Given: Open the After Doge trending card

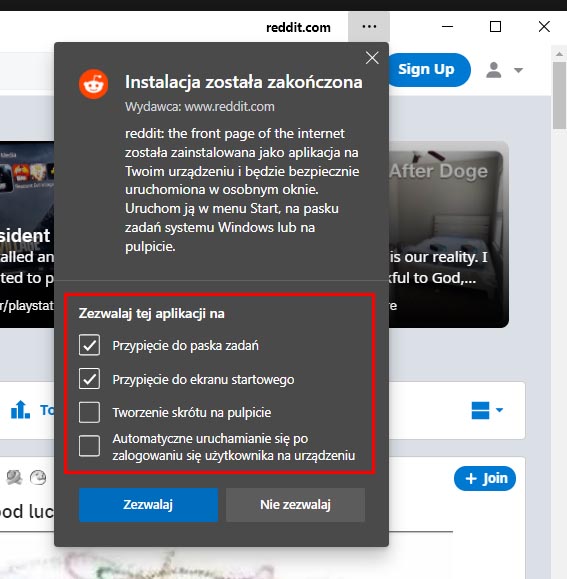Looking at the screenshot, I should pos(449,234).
